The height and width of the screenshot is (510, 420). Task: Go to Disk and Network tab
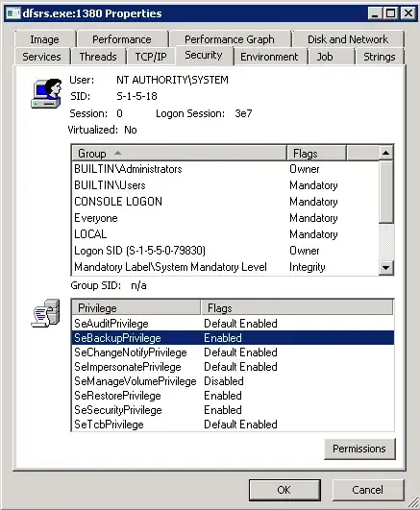coord(348,39)
